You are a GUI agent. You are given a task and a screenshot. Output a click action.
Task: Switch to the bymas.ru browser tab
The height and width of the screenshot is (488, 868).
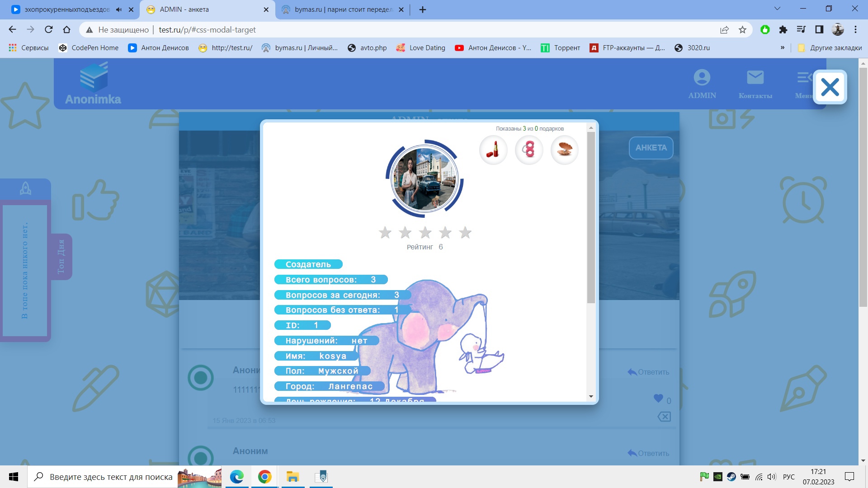pos(343,9)
